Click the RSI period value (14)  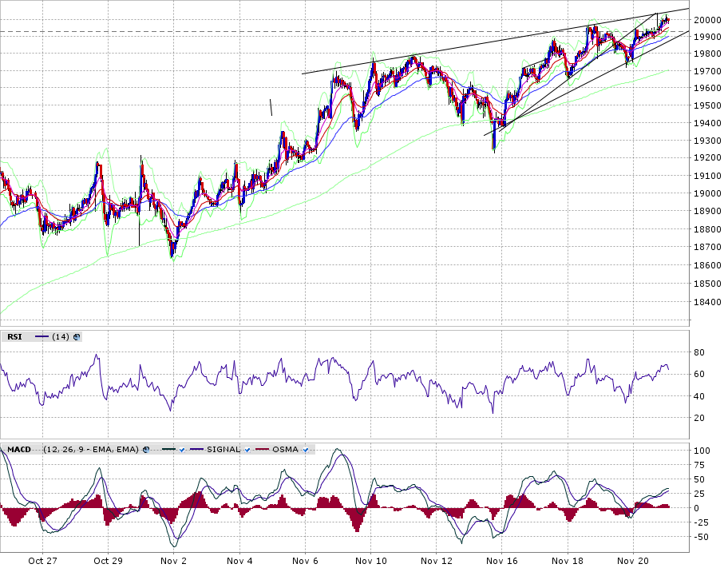(61, 337)
